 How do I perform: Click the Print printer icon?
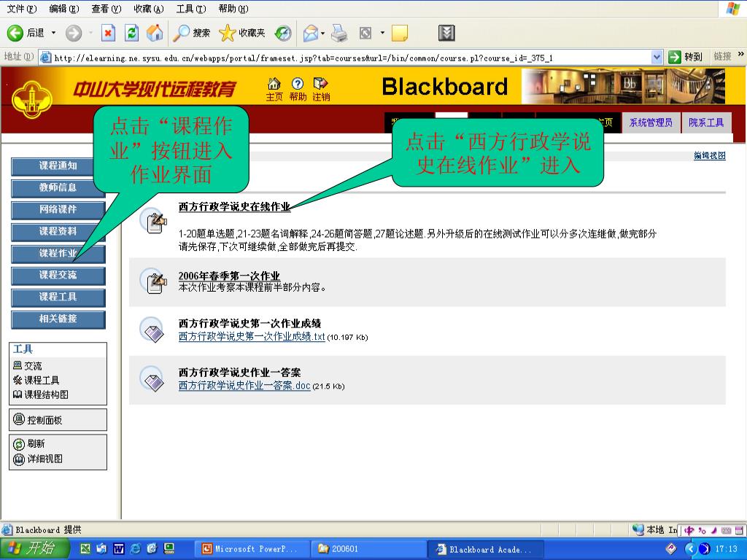339,33
